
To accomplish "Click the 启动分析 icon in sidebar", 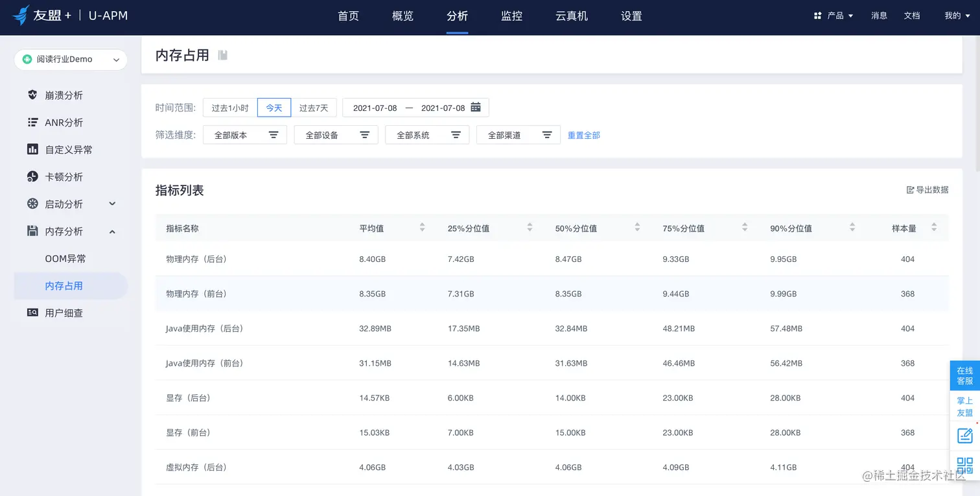I will coord(32,204).
